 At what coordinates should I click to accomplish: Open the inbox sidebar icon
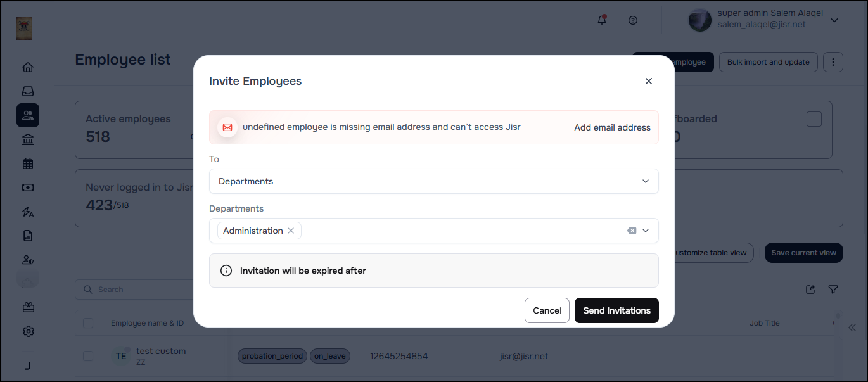coord(28,91)
